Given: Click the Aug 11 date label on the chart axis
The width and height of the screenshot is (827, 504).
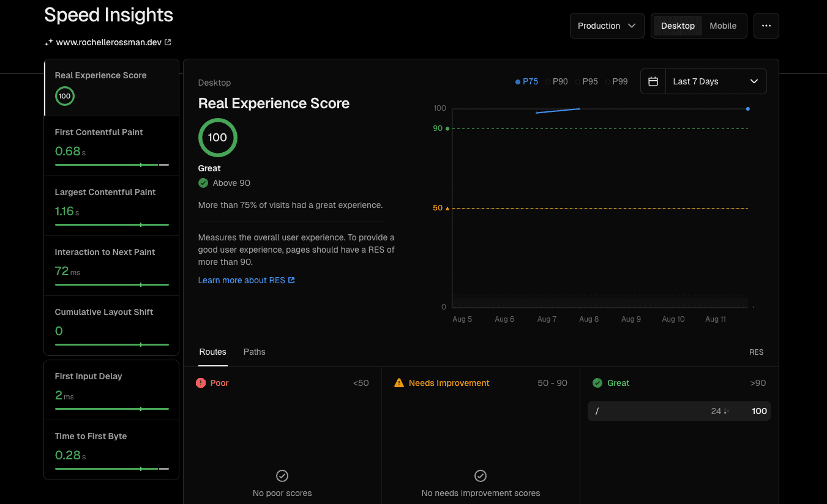Looking at the screenshot, I should pos(716,319).
